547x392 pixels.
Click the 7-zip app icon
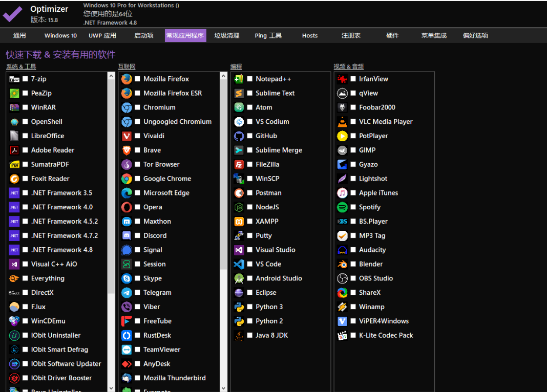[x=14, y=79]
